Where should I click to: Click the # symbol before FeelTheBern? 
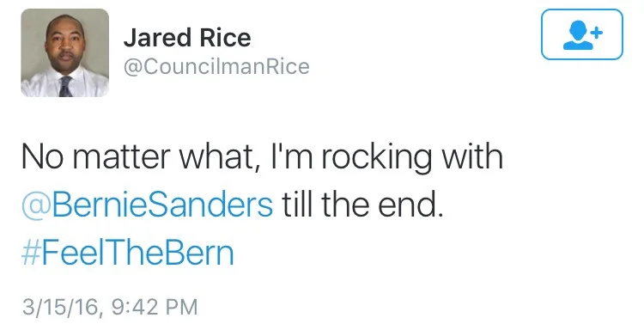point(30,254)
